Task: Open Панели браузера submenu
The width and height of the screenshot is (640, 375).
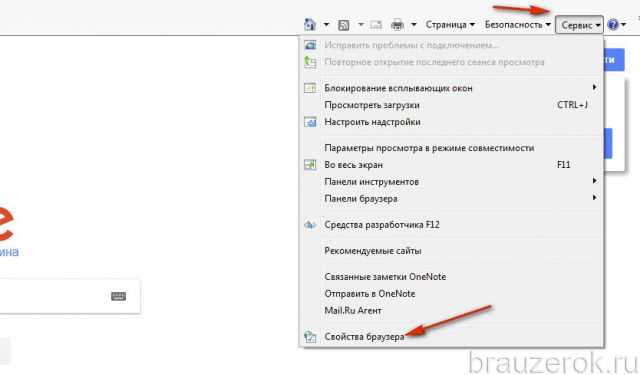Action: 451,199
